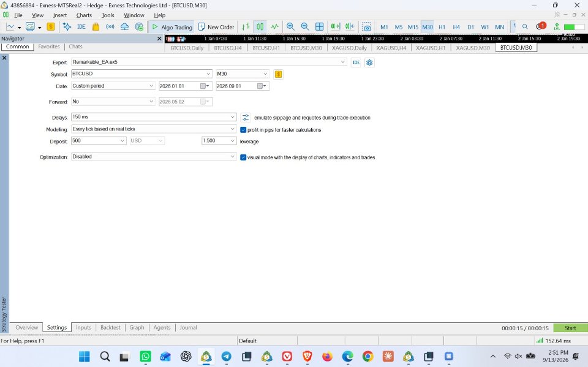Image resolution: width=588 pixels, height=367 pixels.
Task: Open the tile windows grid icon
Action: pos(320,26)
